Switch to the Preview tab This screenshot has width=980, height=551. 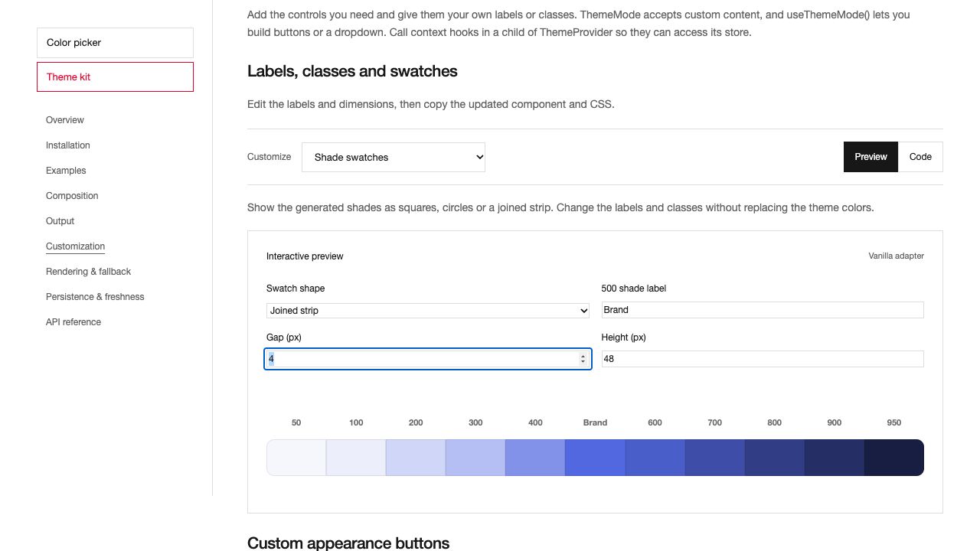tap(871, 157)
